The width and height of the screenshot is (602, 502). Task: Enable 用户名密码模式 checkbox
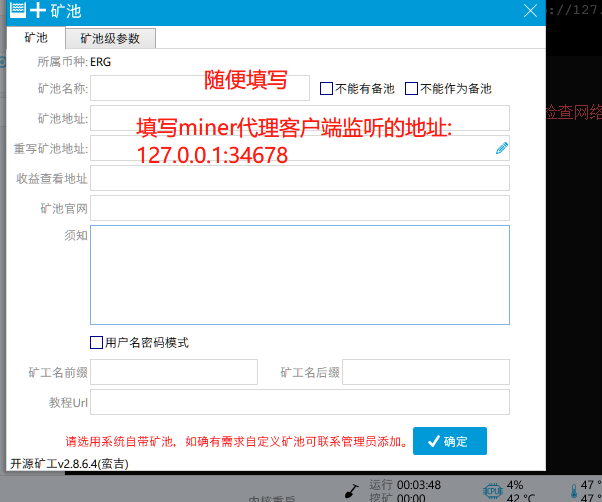pyautogui.click(x=96, y=342)
